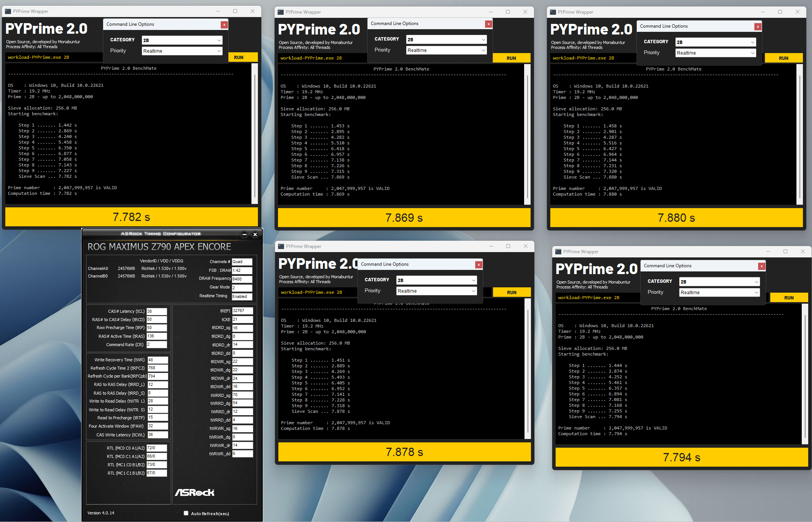The image size is (812, 522).
Task: Open the CATEGORY dropdown in the 7.869 s window
Action: (x=446, y=39)
